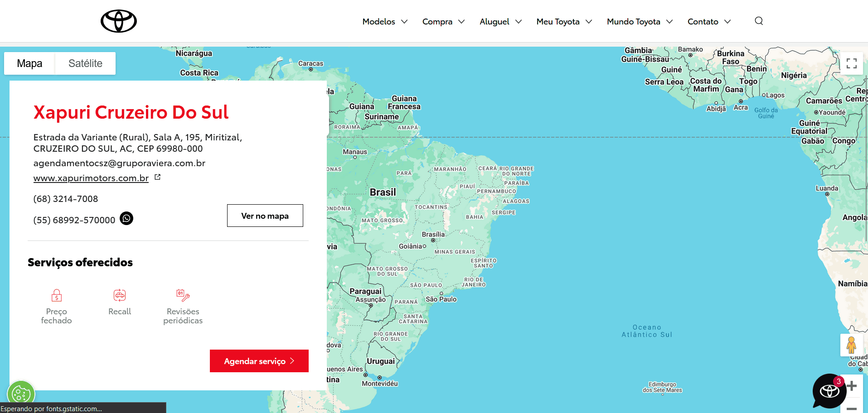Image resolution: width=868 pixels, height=413 pixels.
Task: Zoom in the map with plus button
Action: [x=851, y=386]
